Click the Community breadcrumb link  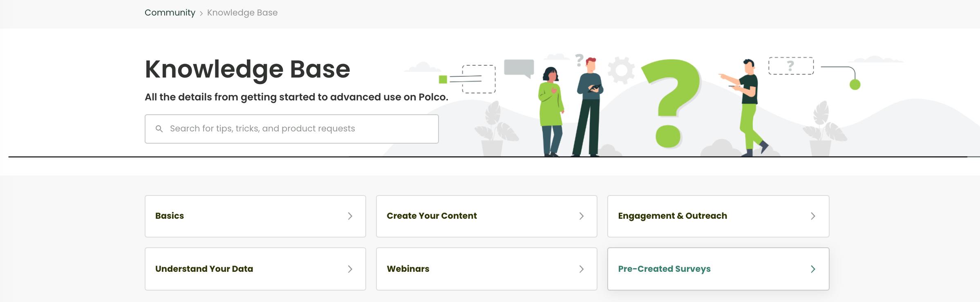coord(170,13)
